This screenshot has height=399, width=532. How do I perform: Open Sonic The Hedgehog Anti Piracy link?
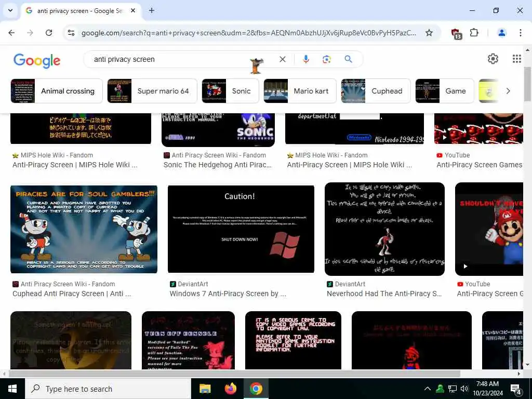(218, 165)
